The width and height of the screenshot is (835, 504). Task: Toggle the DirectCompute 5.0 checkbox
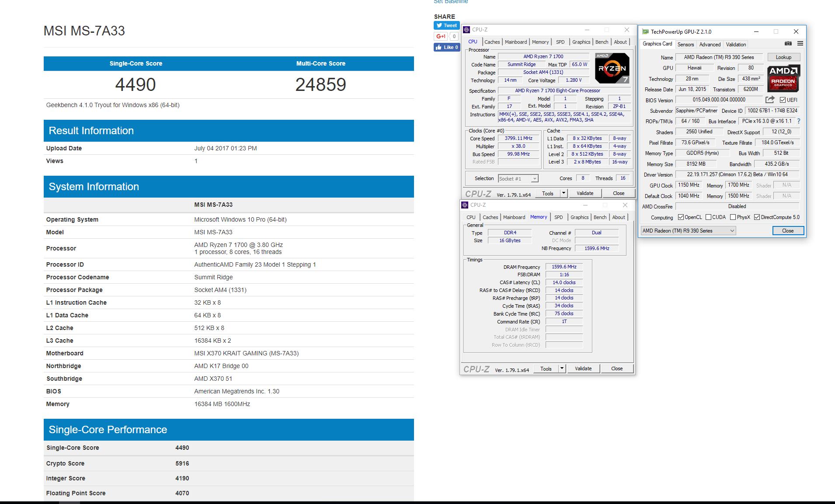coord(757,217)
